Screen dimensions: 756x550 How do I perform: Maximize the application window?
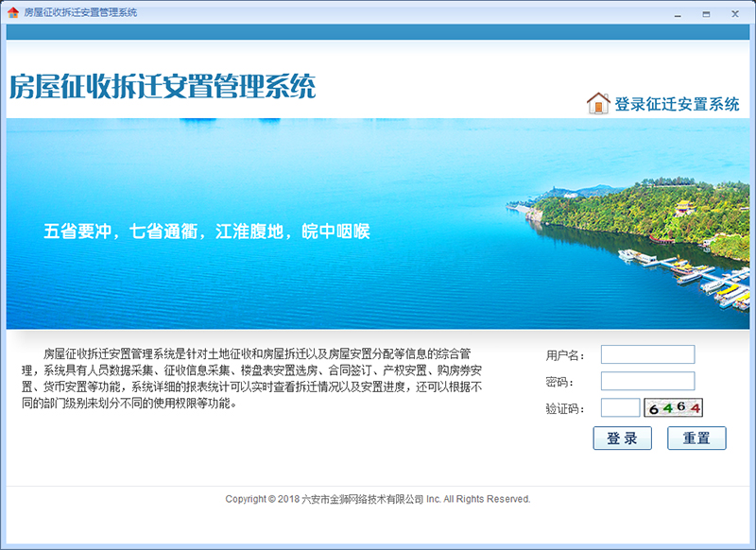click(704, 14)
